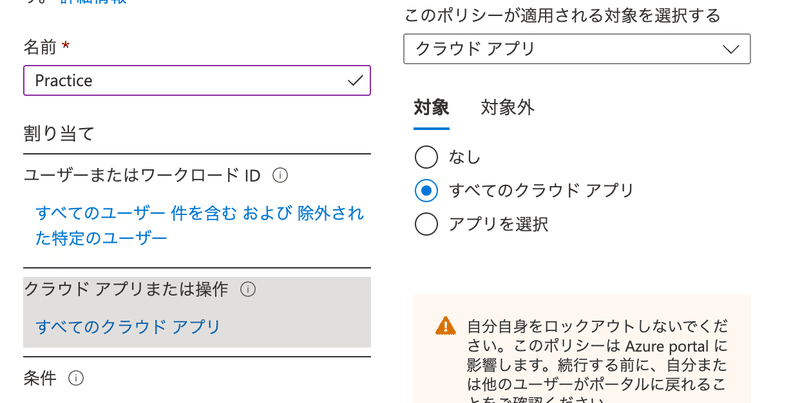800x403 pixels.
Task: Select the なし radio button
Action: coord(426,157)
